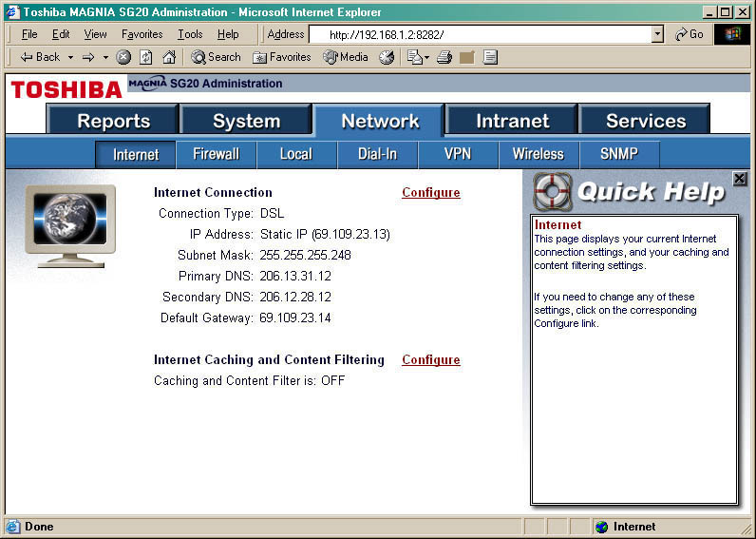Viewport: 756px width, 539px height.
Task: Click the Quick Help lifebuoy icon
Action: coord(553,192)
